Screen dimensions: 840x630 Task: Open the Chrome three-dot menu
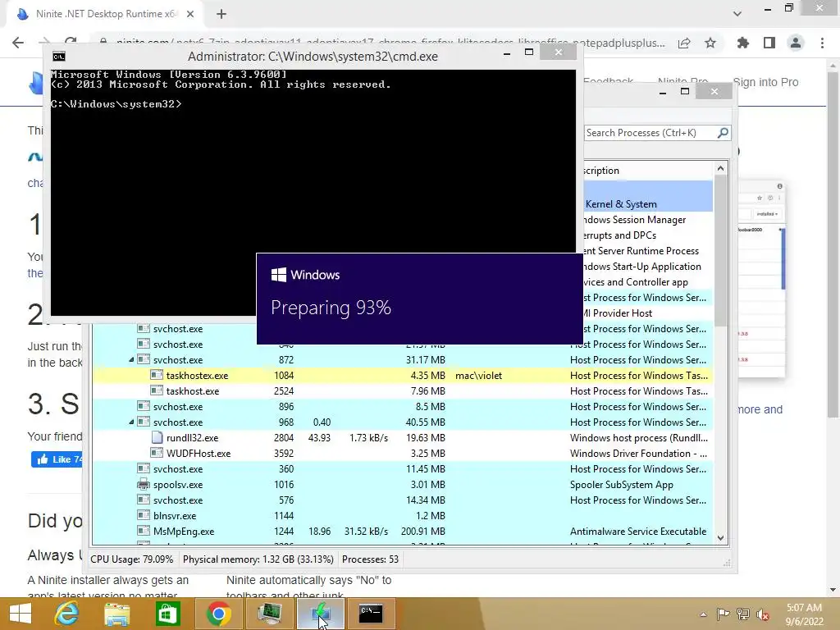[822, 43]
